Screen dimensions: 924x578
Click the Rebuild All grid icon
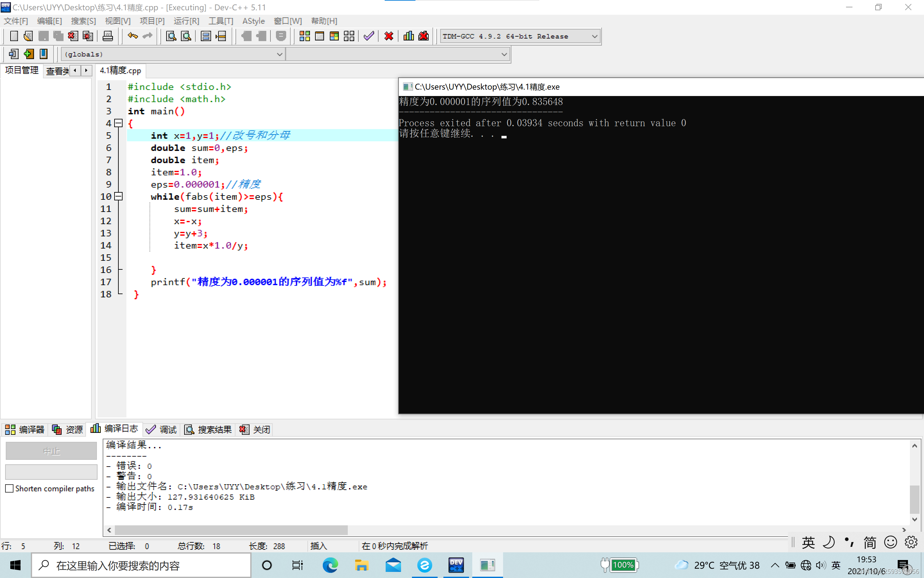click(x=349, y=36)
